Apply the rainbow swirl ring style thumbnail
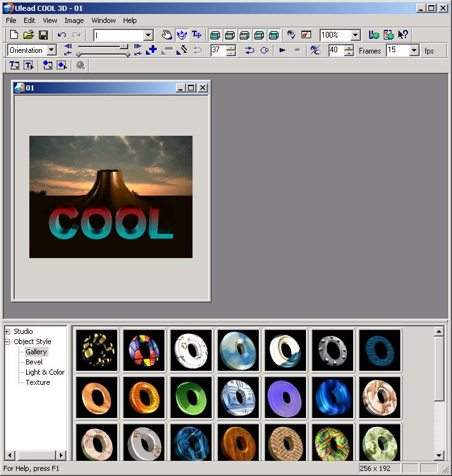 pyautogui.click(x=333, y=443)
